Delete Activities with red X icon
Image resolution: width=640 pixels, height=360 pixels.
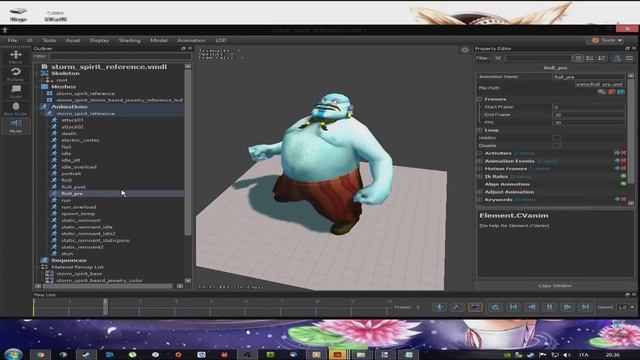click(x=624, y=153)
